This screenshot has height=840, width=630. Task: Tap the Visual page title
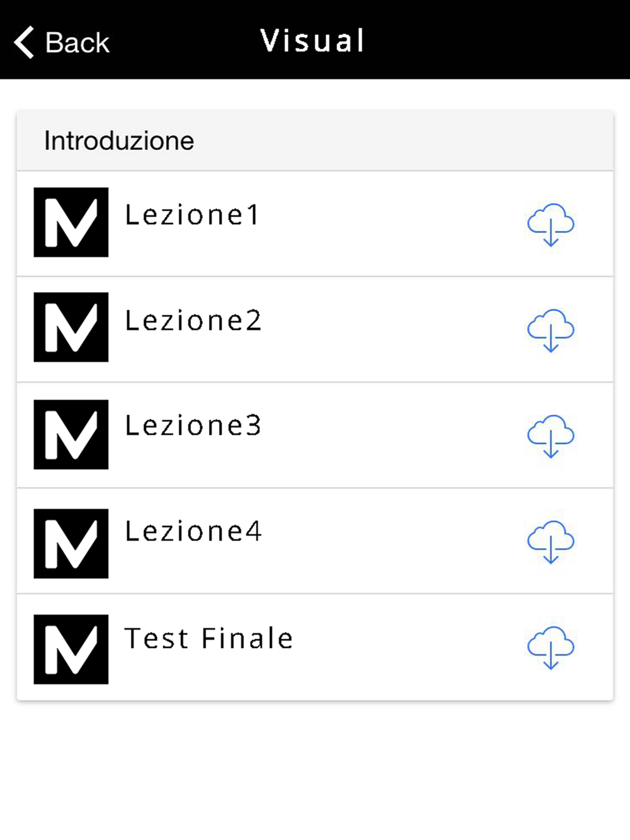click(313, 41)
